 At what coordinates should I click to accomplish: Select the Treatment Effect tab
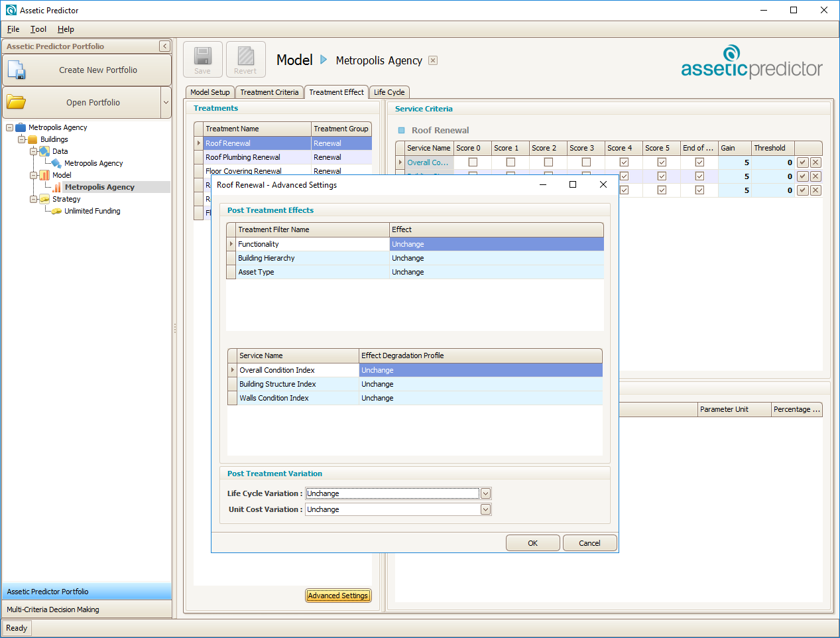pyautogui.click(x=336, y=92)
